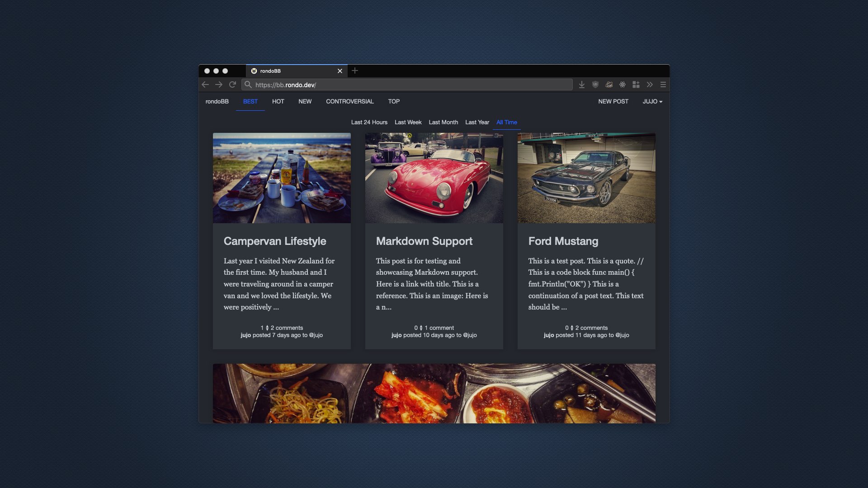Viewport: 868px width, 488px height.
Task: Switch to the CONTROVERSIAL sorting tab
Action: pyautogui.click(x=350, y=101)
